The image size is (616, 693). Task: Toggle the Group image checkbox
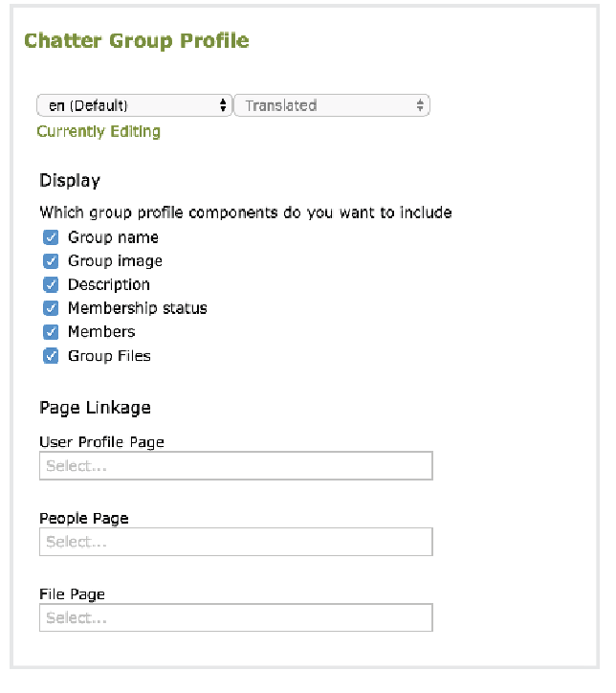[52, 261]
